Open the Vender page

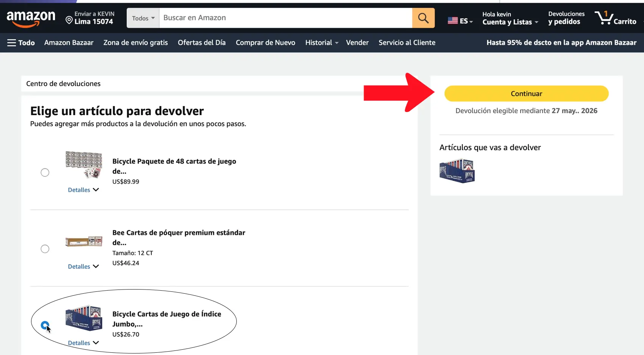click(357, 43)
